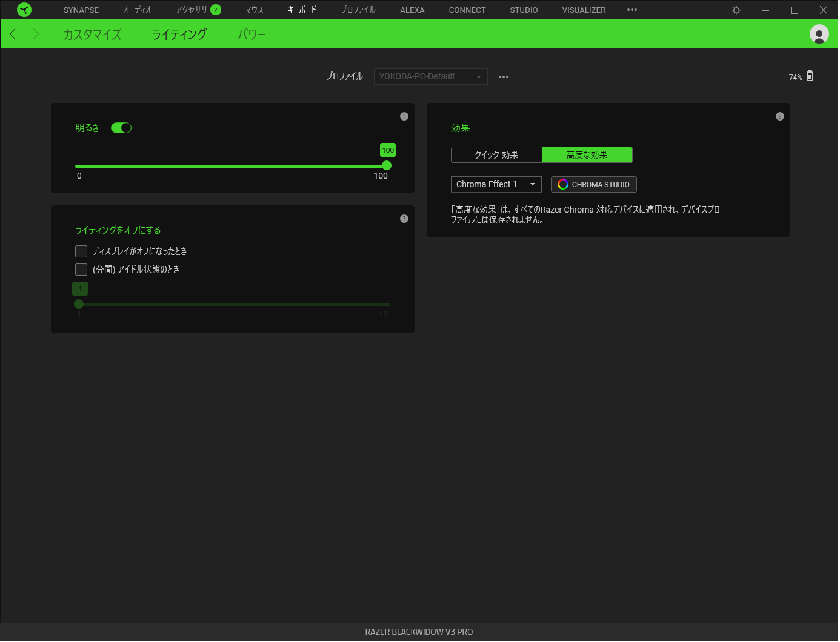Open the user account avatar icon

819,34
